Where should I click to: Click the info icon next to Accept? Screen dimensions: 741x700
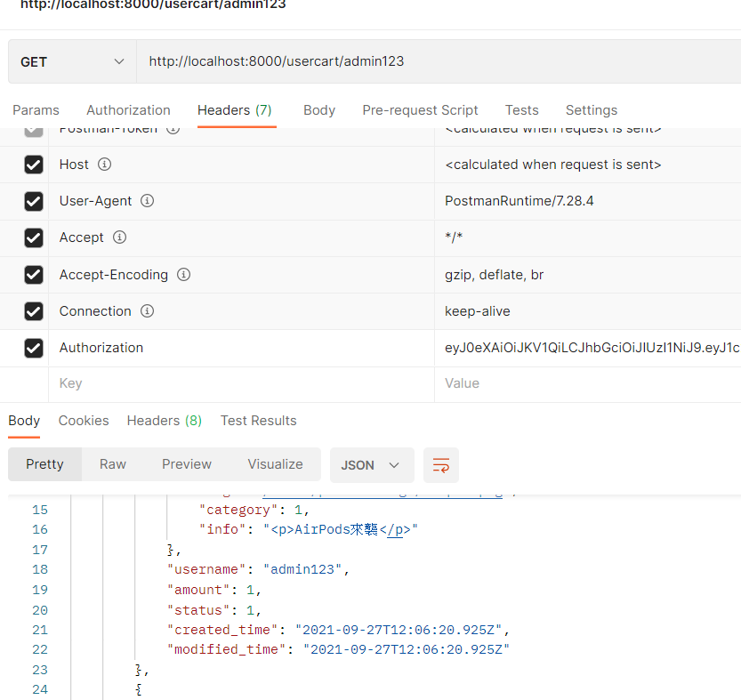[x=119, y=237]
